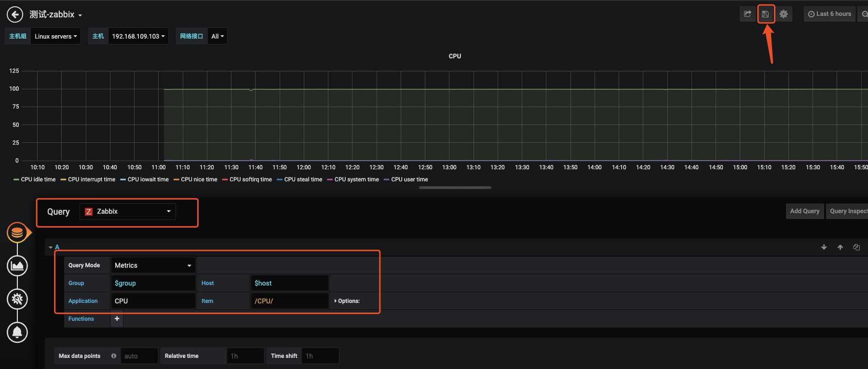Open the 192.168.109.103 host dropdown

138,36
